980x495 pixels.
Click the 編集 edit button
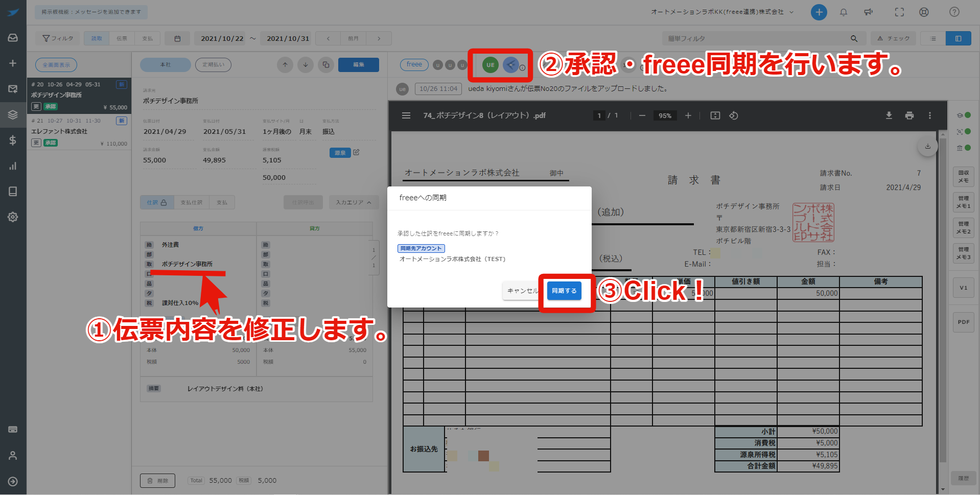359,65
